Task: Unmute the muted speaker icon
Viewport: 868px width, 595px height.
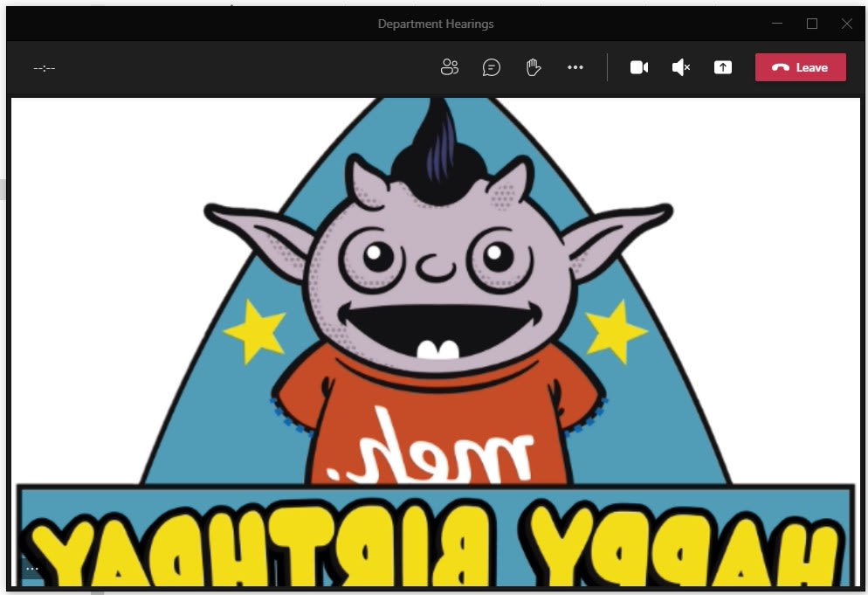Action: coord(681,67)
